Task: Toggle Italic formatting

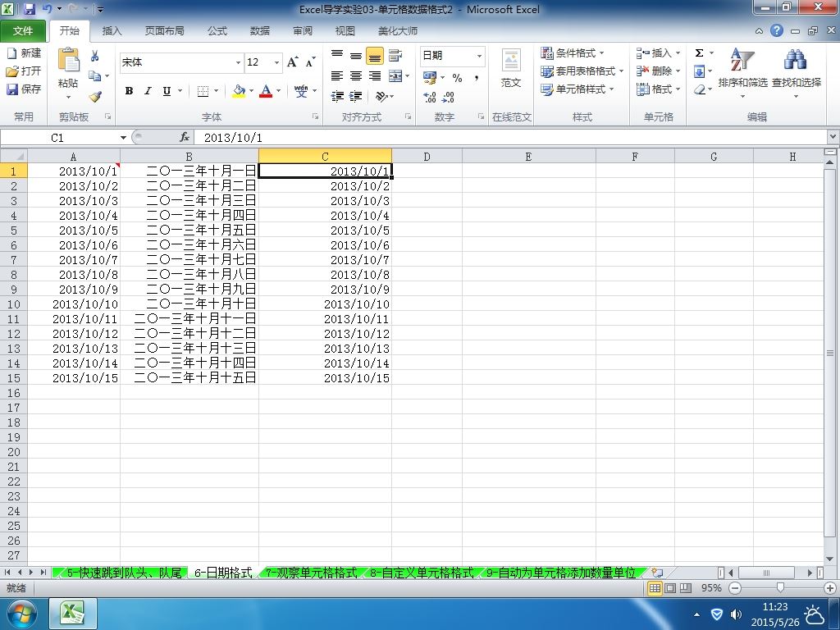Action: click(148, 91)
